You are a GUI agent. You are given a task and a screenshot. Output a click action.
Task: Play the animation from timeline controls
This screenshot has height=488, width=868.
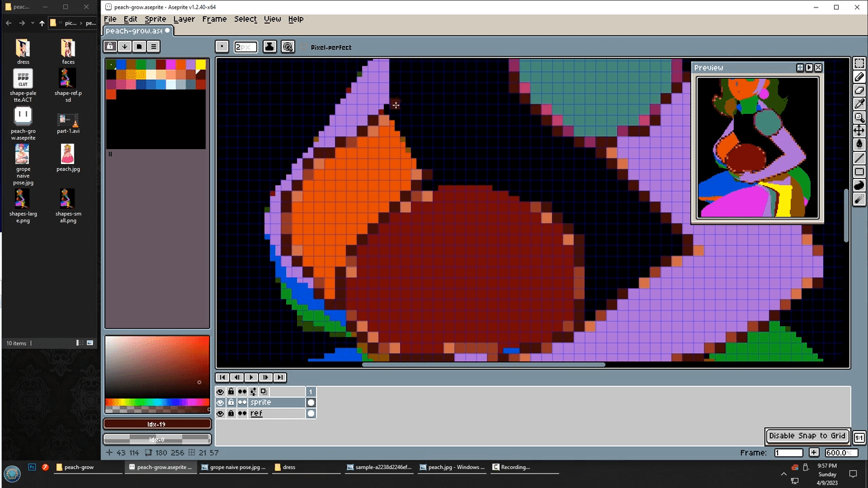[251, 378]
